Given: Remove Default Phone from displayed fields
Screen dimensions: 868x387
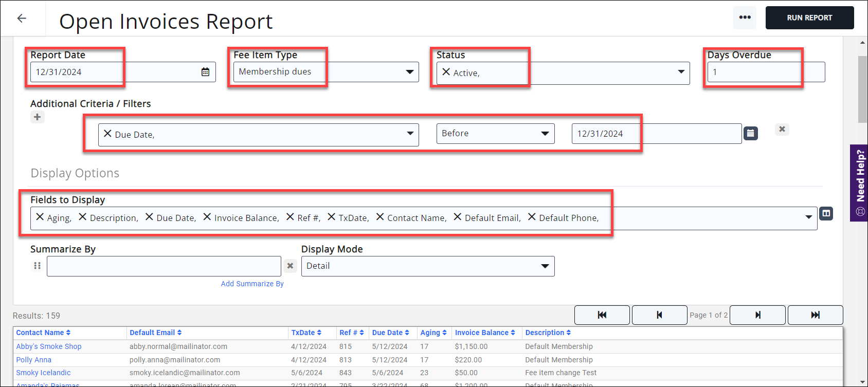Looking at the screenshot, I should pos(532,217).
